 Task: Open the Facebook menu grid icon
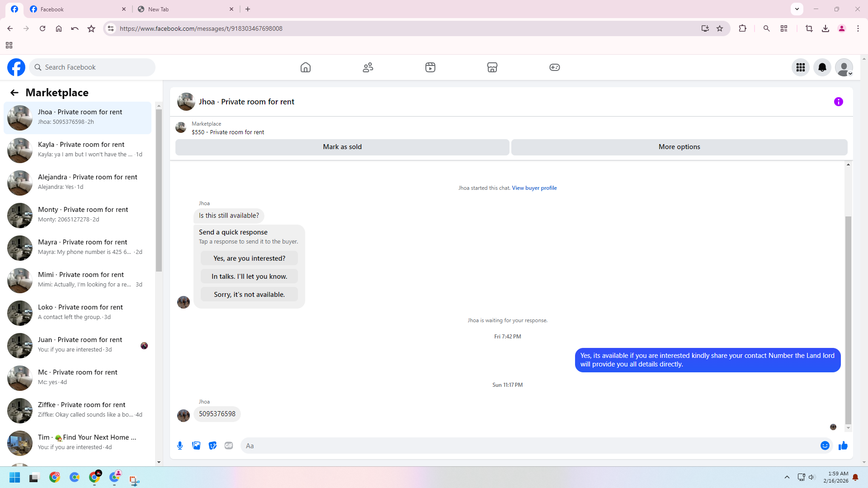pyautogui.click(x=800, y=67)
